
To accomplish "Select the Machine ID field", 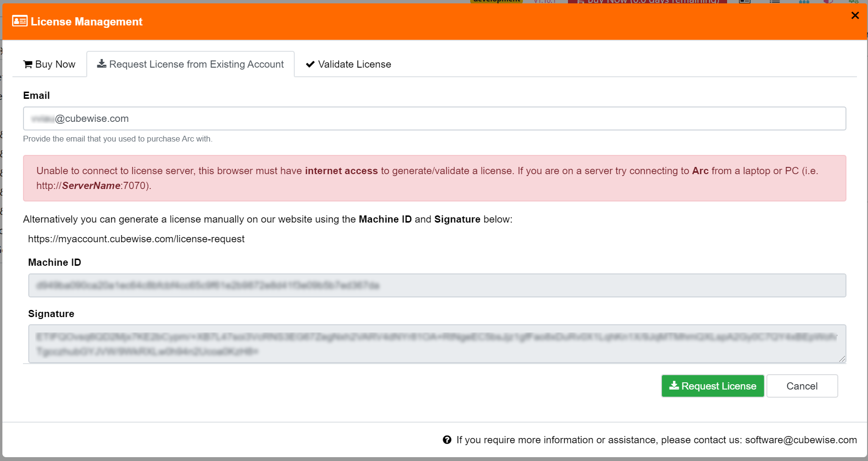I will point(437,285).
